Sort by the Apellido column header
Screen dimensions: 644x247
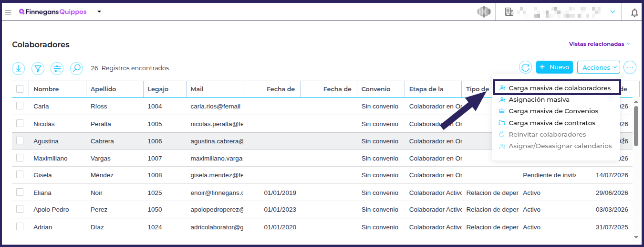(103, 89)
